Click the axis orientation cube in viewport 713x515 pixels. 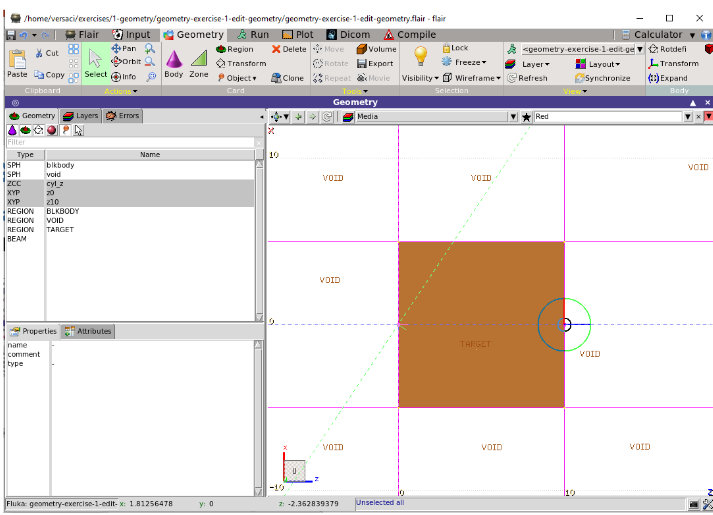(294, 470)
